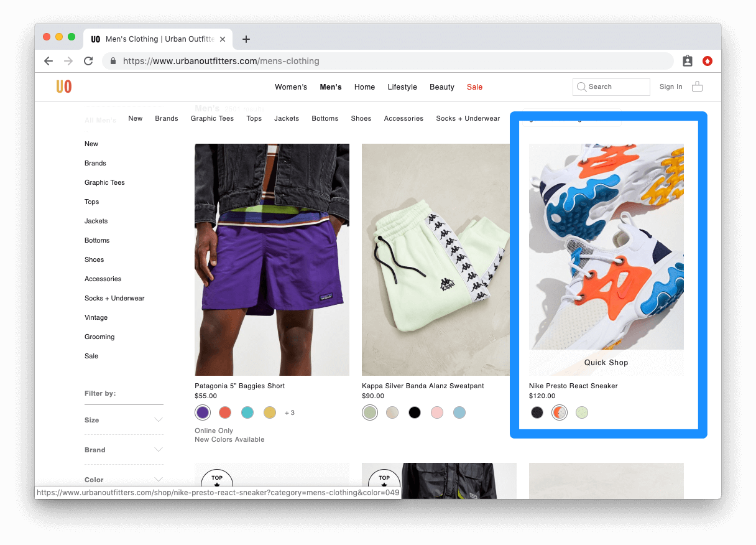Open the Home menu
Viewport: 756px width, 545px height.
[364, 87]
